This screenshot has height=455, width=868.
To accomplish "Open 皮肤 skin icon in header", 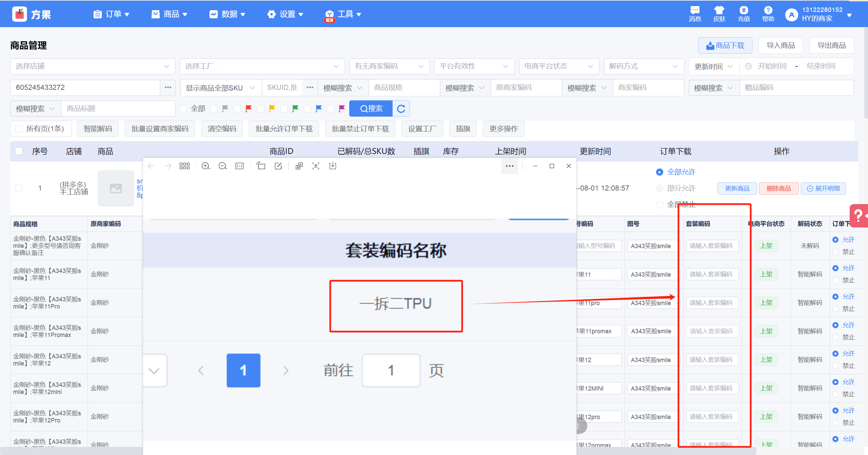I will point(719,14).
